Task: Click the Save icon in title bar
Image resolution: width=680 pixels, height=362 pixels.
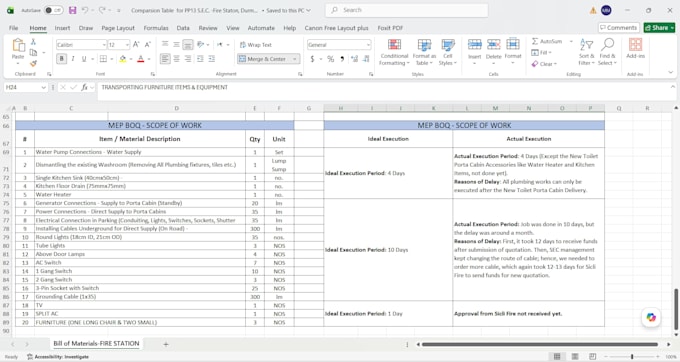Action: [72, 10]
